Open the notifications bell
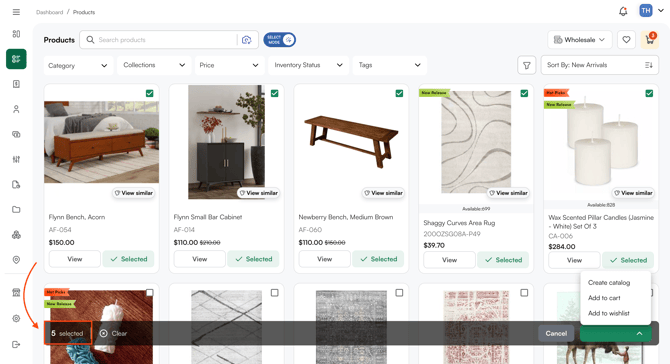This screenshot has height=364, width=670. click(x=623, y=11)
